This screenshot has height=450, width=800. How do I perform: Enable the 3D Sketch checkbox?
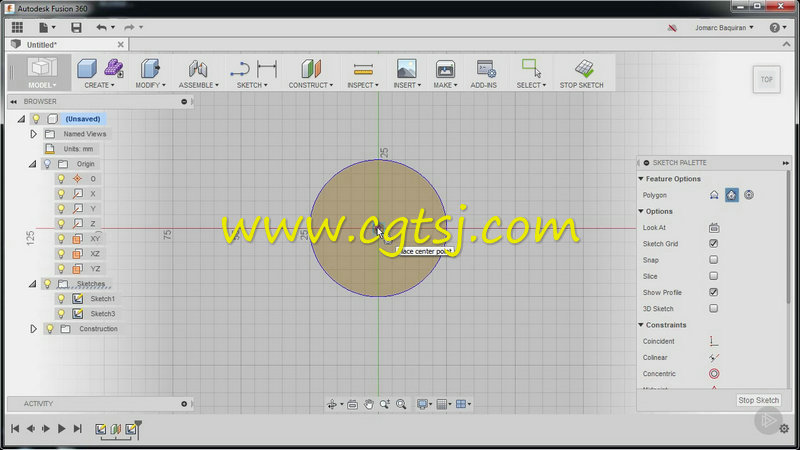click(713, 309)
